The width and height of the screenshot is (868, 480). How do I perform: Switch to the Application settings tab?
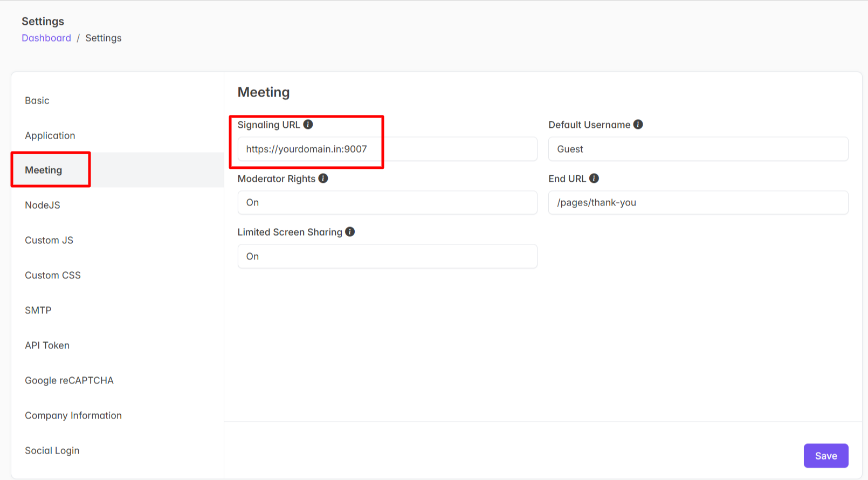point(50,136)
